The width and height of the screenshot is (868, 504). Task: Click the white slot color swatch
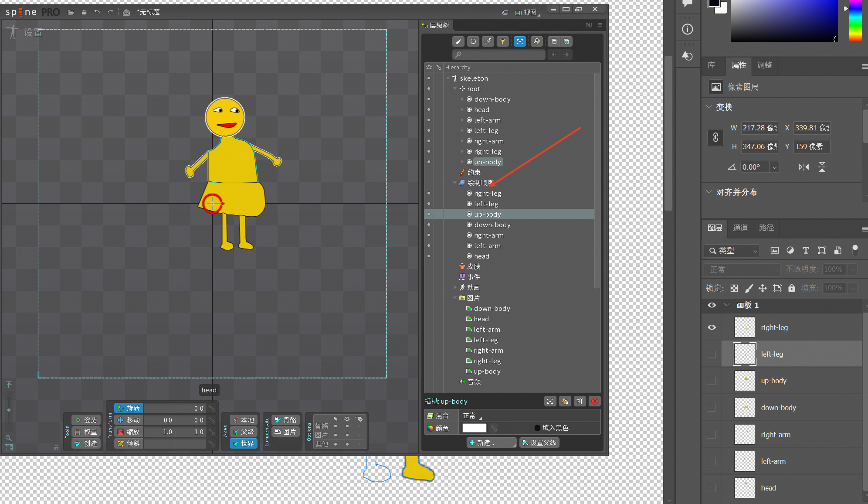474,428
